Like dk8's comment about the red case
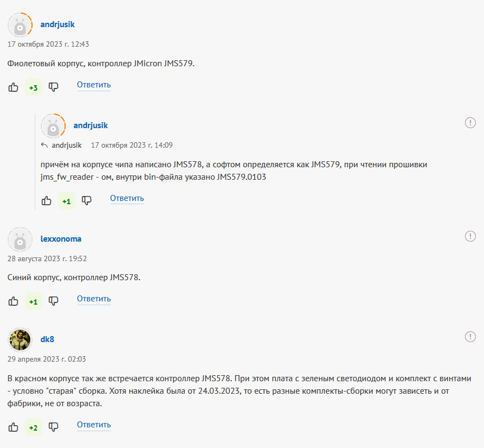 pos(13,427)
